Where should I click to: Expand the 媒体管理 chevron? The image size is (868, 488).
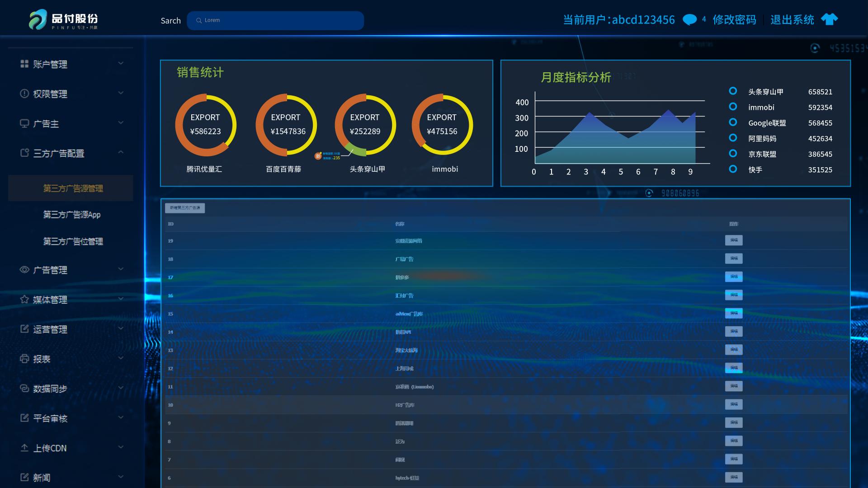121,299
